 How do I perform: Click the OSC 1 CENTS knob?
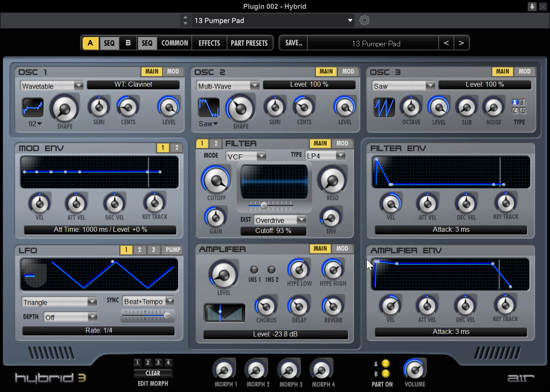pyautogui.click(x=128, y=107)
